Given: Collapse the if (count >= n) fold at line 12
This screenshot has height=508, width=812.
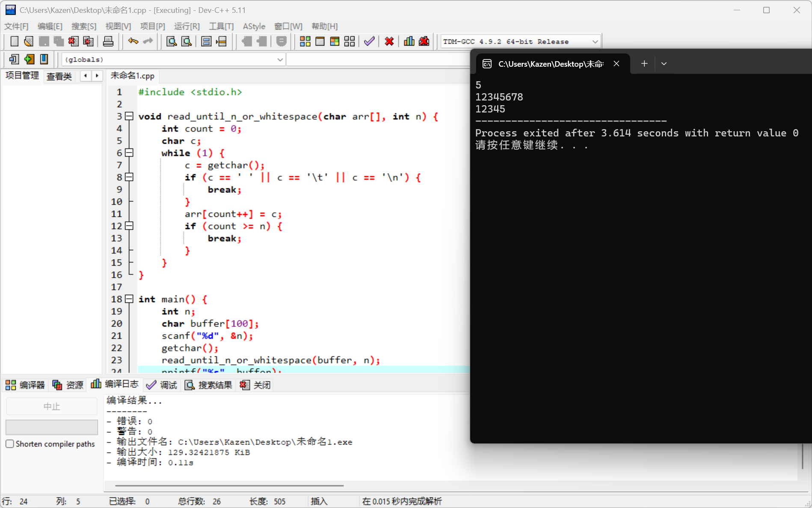Looking at the screenshot, I should (129, 226).
